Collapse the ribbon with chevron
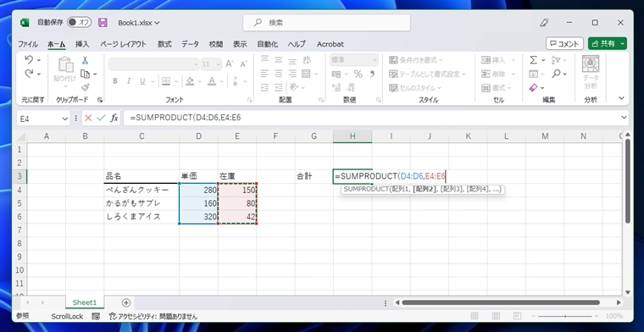Image resolution: width=644 pixels, height=332 pixels. pyautogui.click(x=621, y=98)
